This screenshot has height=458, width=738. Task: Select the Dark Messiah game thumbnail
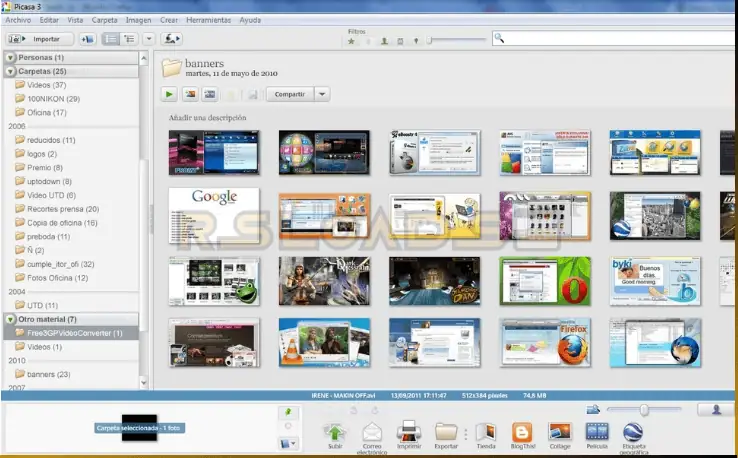(324, 281)
